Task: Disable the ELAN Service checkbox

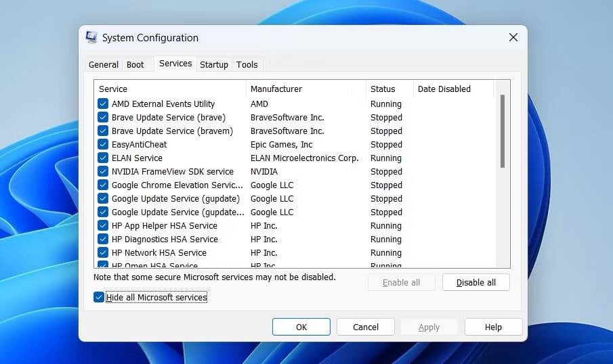Action: 103,158
